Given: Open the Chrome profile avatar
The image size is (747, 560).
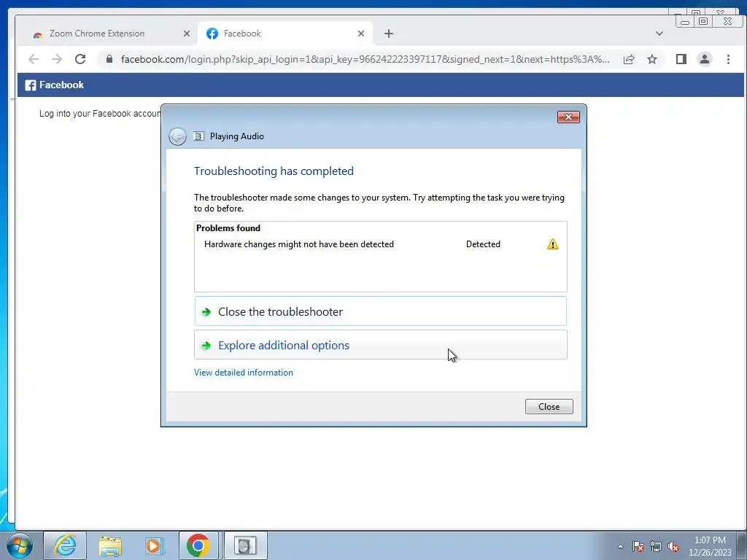Looking at the screenshot, I should pos(705,59).
